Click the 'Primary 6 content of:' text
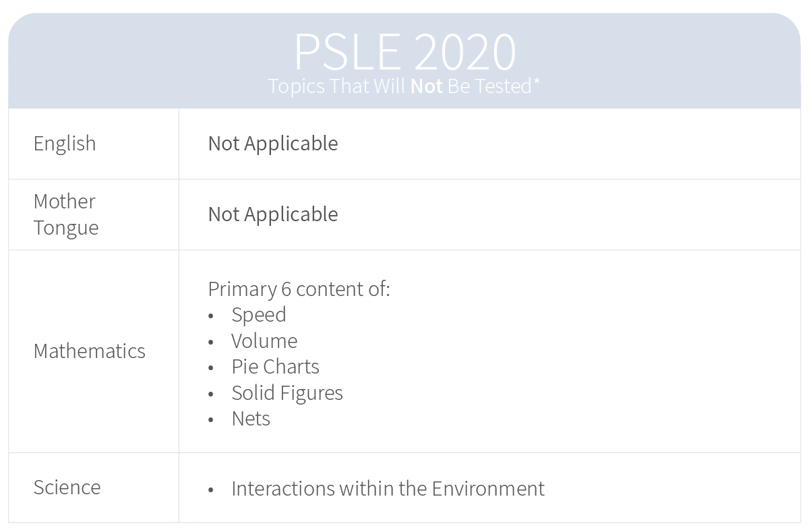The image size is (809, 532). [x=299, y=289]
